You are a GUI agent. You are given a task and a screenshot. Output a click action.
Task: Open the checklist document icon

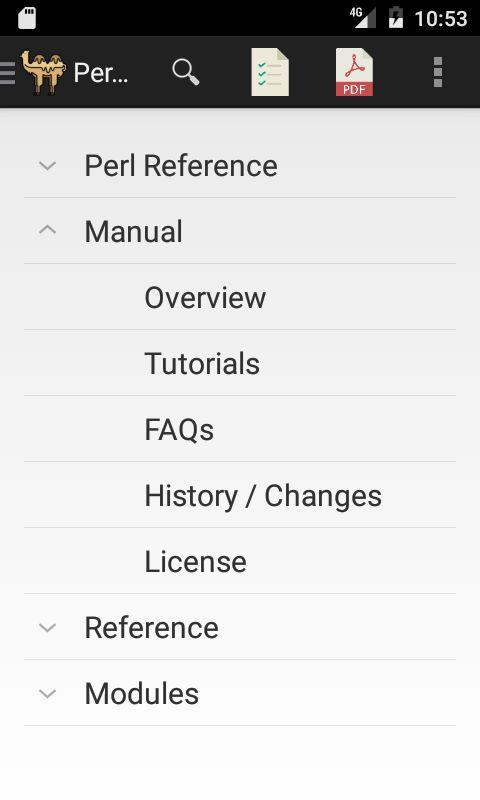pyautogui.click(x=270, y=72)
